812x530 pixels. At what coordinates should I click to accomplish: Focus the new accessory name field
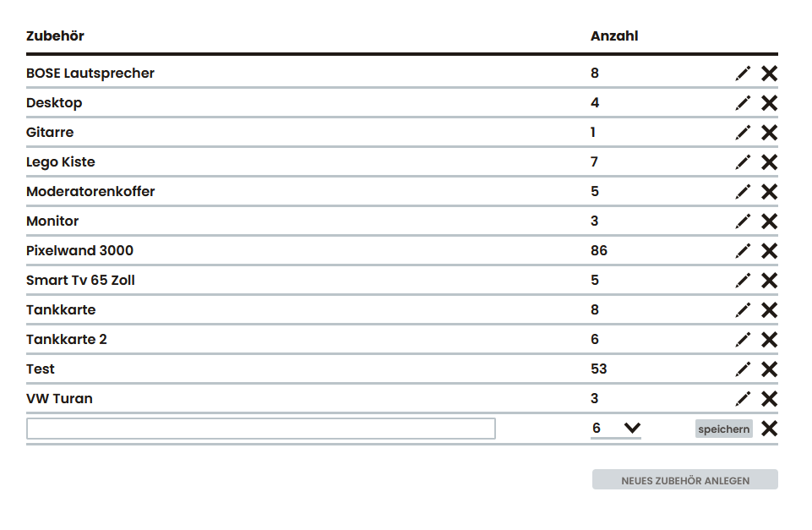(x=261, y=429)
